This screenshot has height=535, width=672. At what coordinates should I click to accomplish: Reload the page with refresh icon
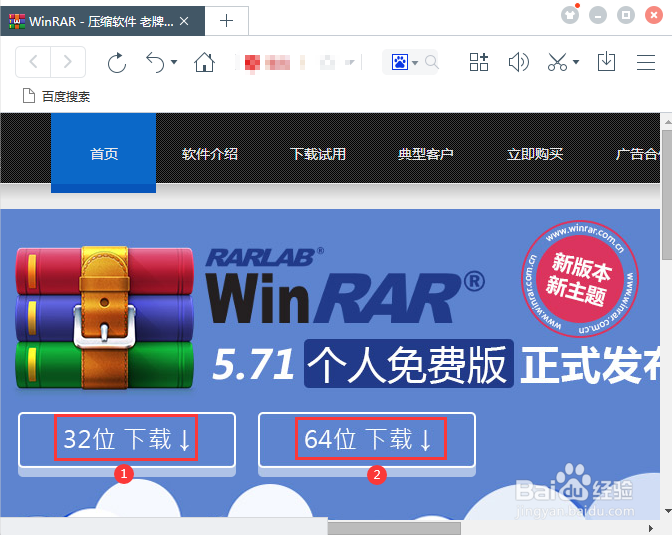[117, 63]
